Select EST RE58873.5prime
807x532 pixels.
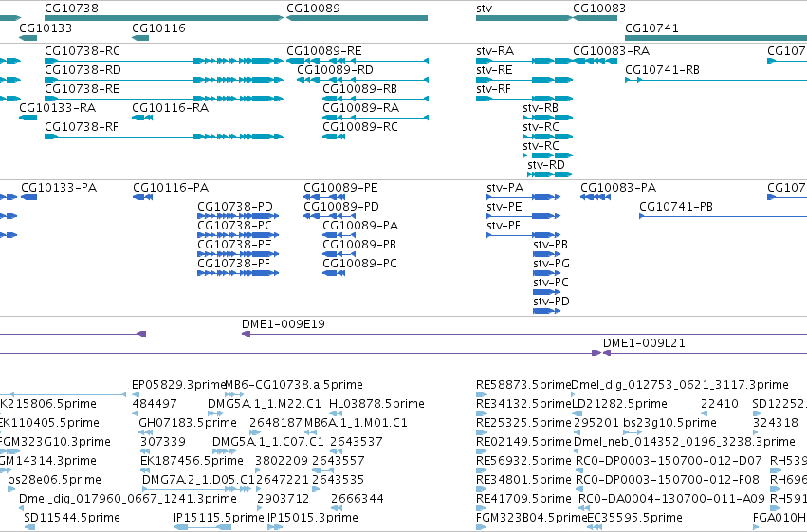[x=523, y=385]
